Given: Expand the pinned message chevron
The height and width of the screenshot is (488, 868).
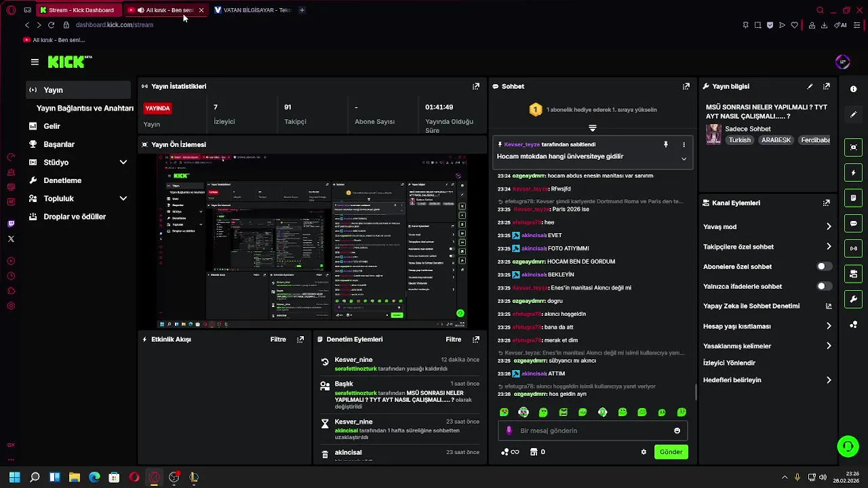Looking at the screenshot, I should 684,159.
